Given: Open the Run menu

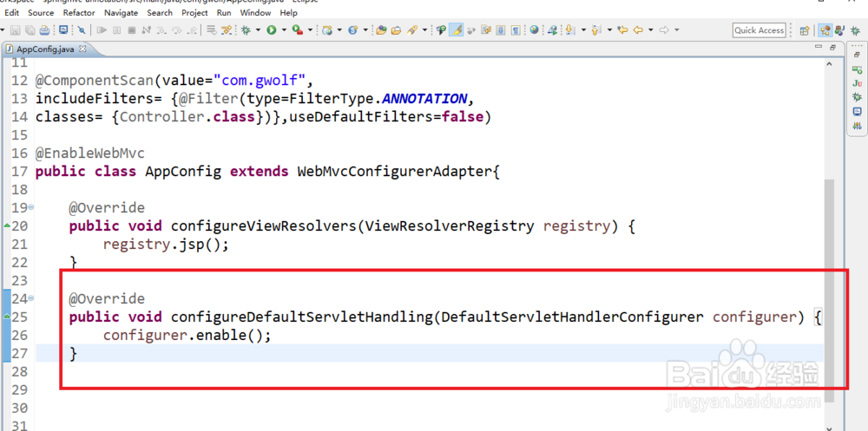Looking at the screenshot, I should pyautogui.click(x=224, y=12).
